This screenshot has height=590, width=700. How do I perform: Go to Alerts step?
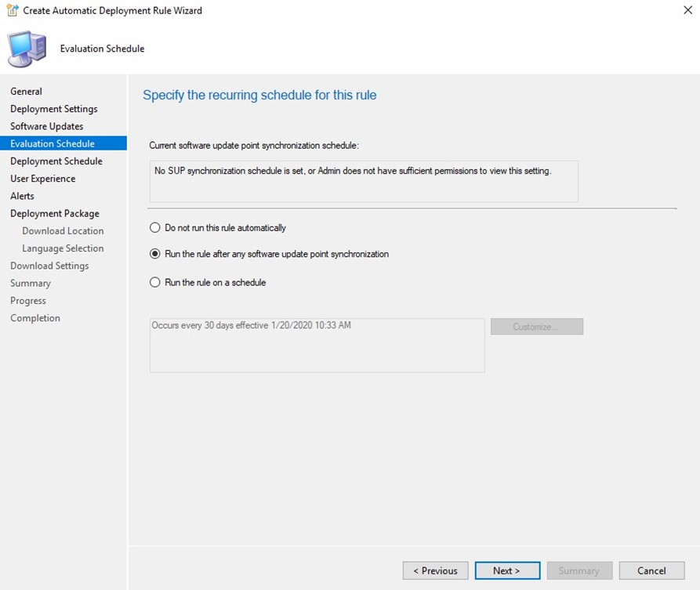pos(22,196)
